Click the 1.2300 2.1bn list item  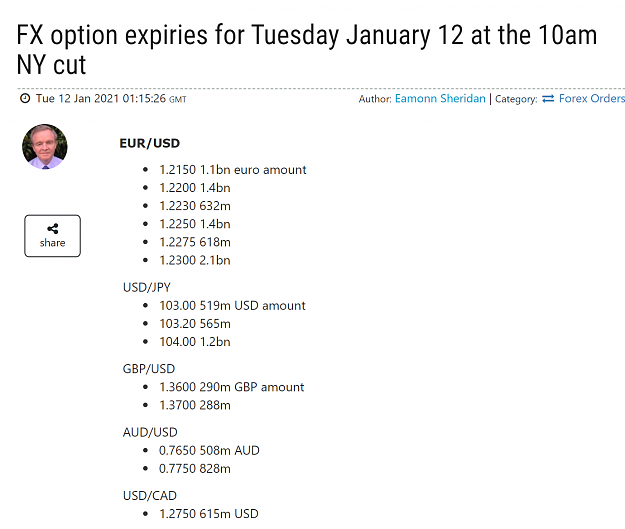(195, 260)
